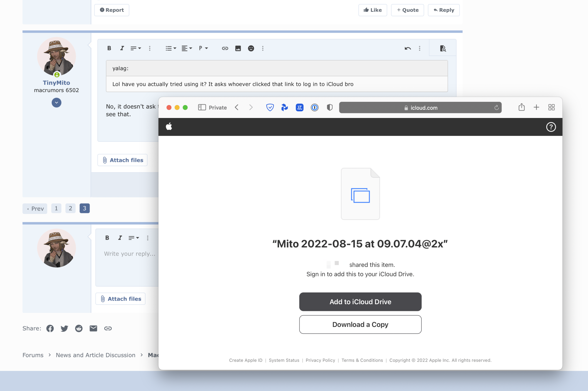Click the undo arrow in editor
Viewport: 588px width, 391px height.
[x=407, y=48]
